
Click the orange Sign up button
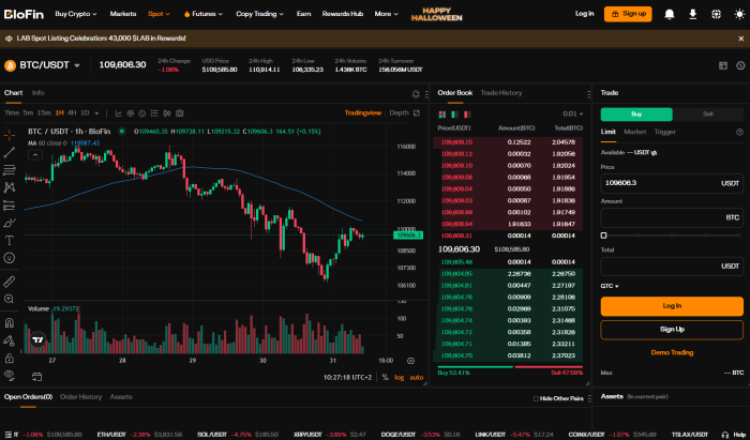628,14
